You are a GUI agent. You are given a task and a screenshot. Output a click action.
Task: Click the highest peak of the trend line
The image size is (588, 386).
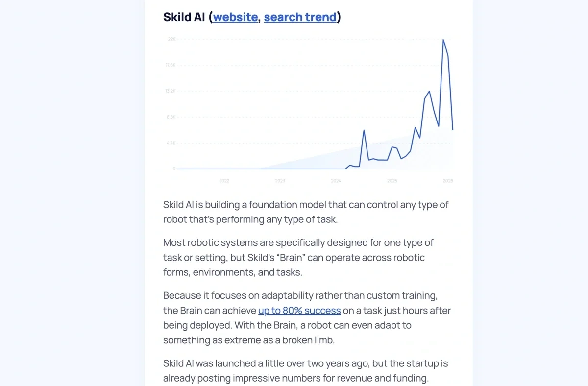click(x=443, y=40)
